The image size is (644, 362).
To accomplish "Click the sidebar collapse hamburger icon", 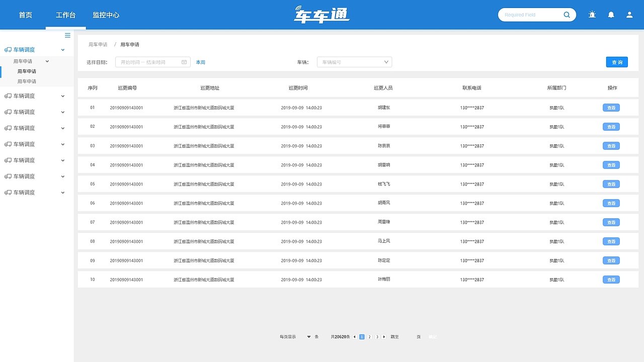I will (x=67, y=35).
